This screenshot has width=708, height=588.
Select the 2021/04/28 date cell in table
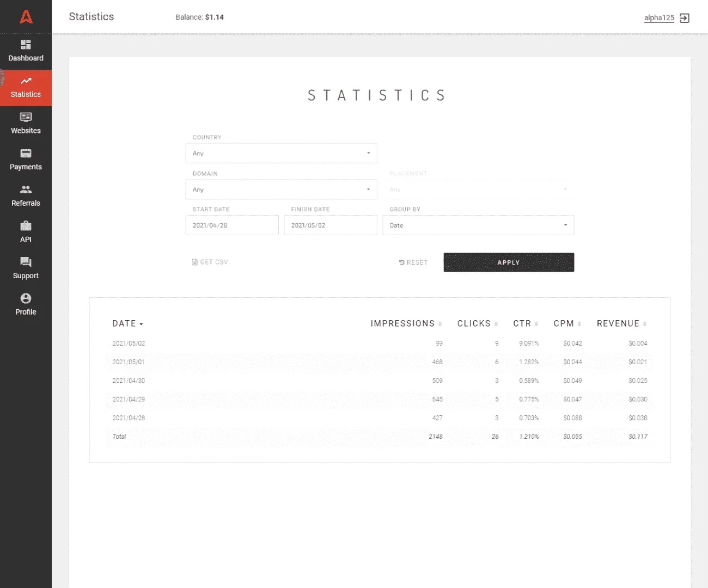click(x=129, y=418)
